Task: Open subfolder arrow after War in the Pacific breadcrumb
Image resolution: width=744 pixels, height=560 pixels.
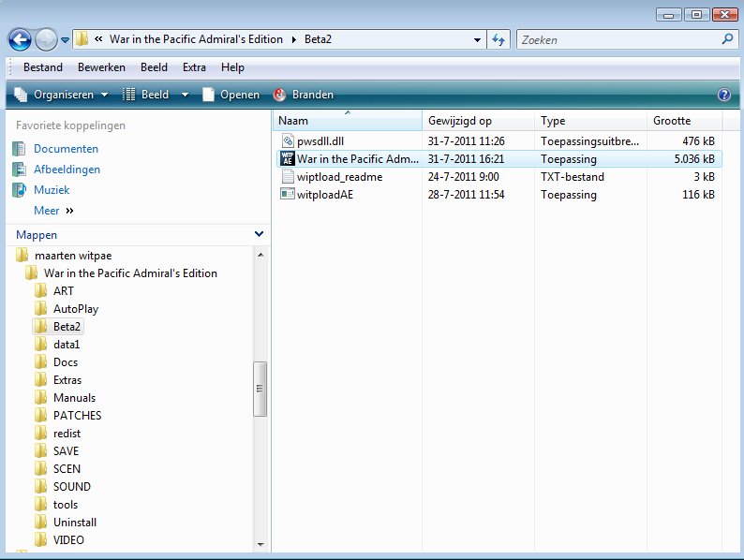Action: coord(293,40)
